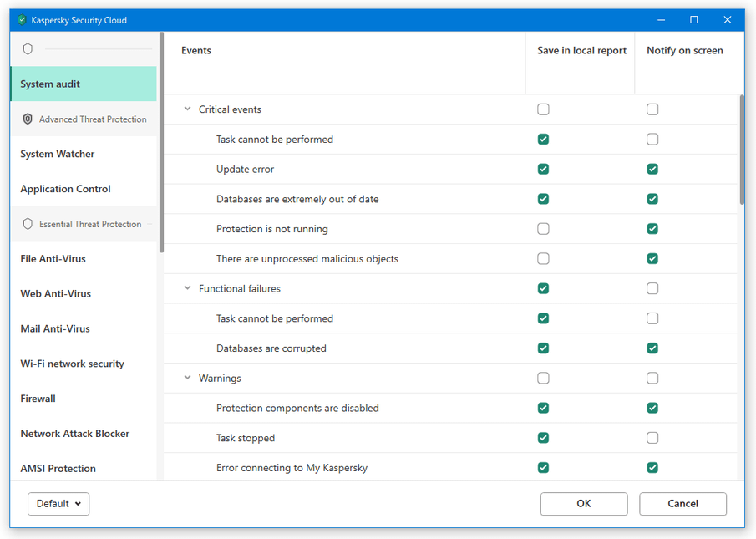Uncheck Task stopped save in local report
Image resolution: width=756 pixels, height=539 pixels.
[x=543, y=438]
